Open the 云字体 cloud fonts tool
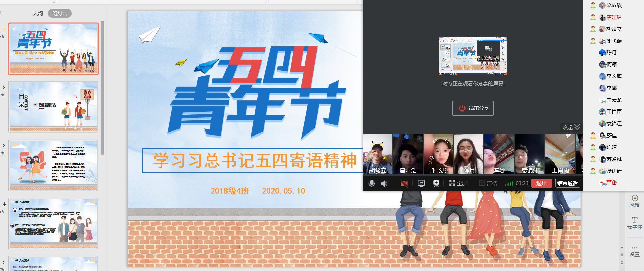This screenshot has height=271, width=644. click(x=635, y=223)
